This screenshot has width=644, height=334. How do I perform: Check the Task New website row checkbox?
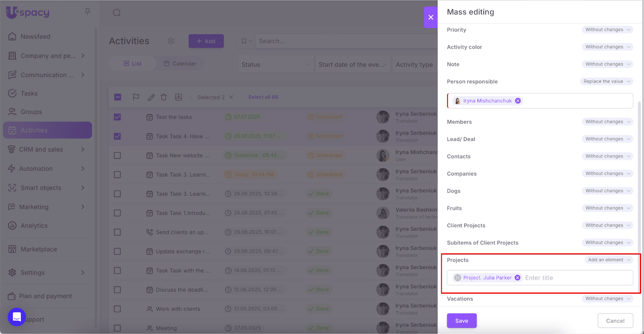point(117,156)
